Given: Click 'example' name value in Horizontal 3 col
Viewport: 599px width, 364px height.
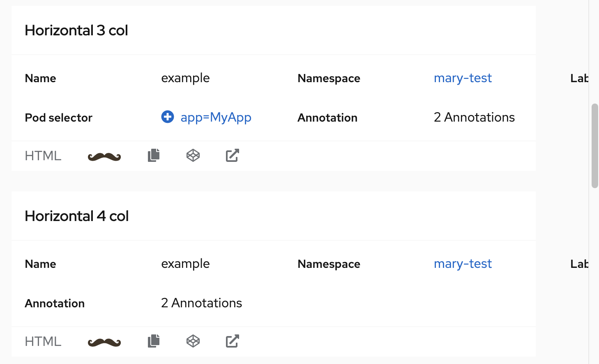Looking at the screenshot, I should tap(185, 78).
